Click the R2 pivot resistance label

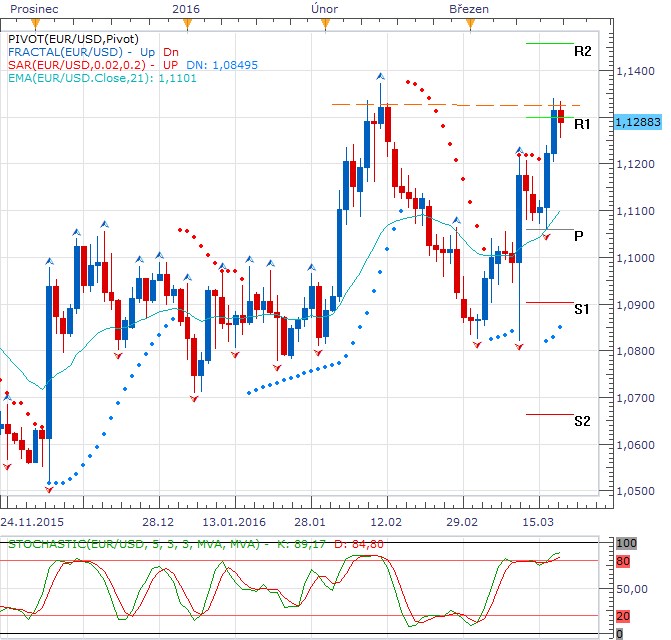[582, 51]
